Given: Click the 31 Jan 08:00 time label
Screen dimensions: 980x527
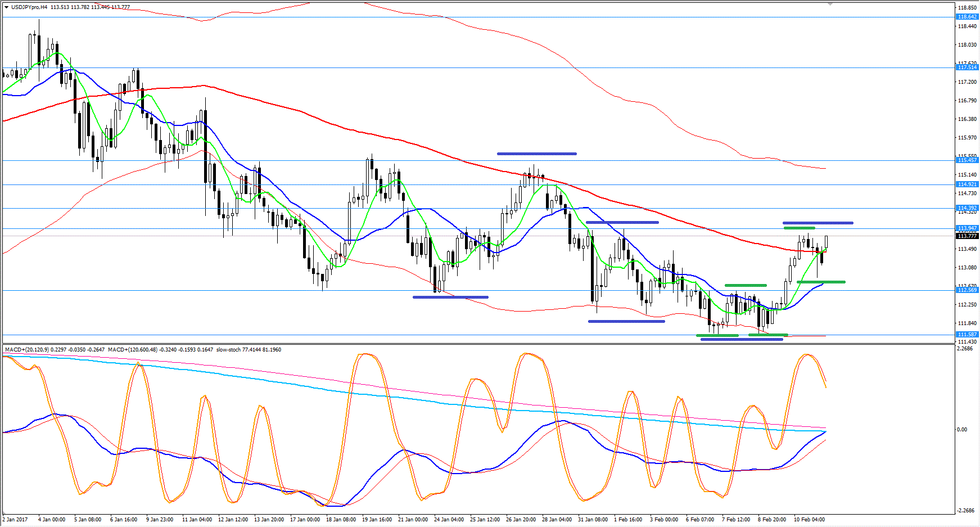Looking at the screenshot, I should tap(593, 520).
